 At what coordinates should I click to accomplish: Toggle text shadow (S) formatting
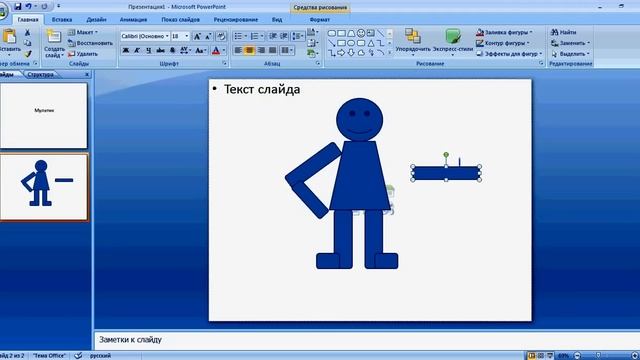(172, 50)
